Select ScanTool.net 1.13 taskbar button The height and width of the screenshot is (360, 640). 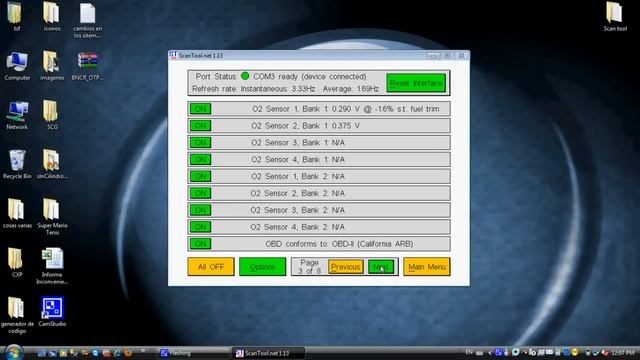point(268,353)
